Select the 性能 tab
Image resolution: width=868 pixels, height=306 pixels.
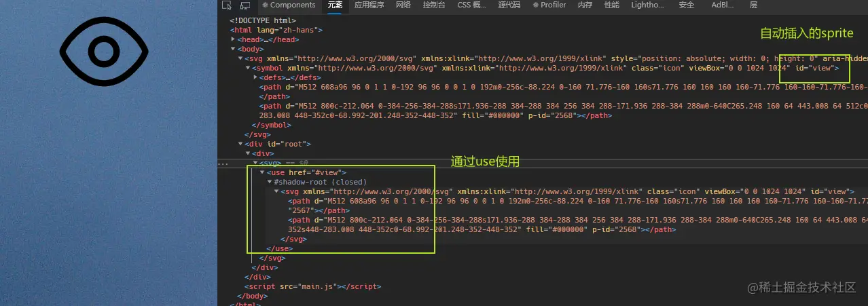pos(612,5)
